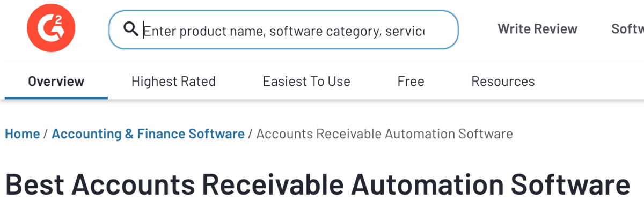Focus the product name search field
Screen dimensions: 644x222
tap(284, 30)
